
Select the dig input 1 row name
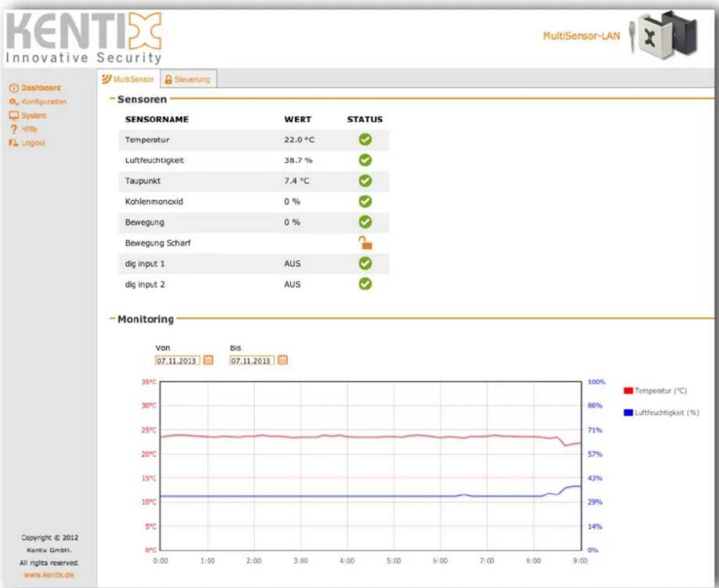point(144,263)
